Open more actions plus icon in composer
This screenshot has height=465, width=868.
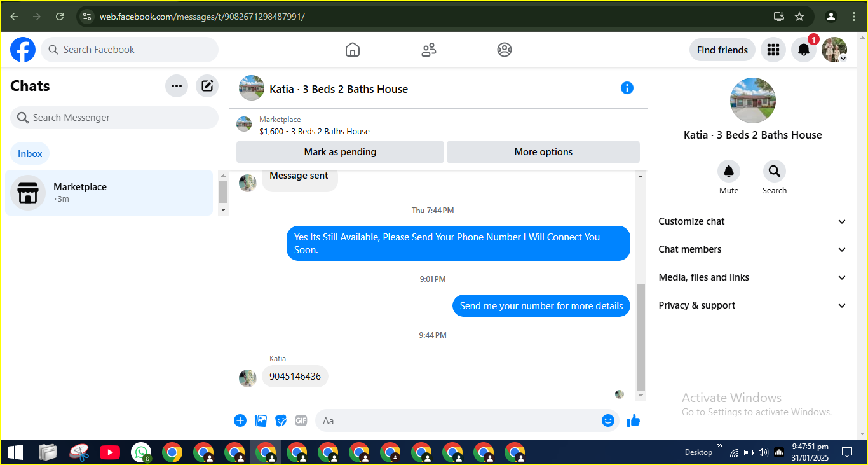click(x=240, y=420)
